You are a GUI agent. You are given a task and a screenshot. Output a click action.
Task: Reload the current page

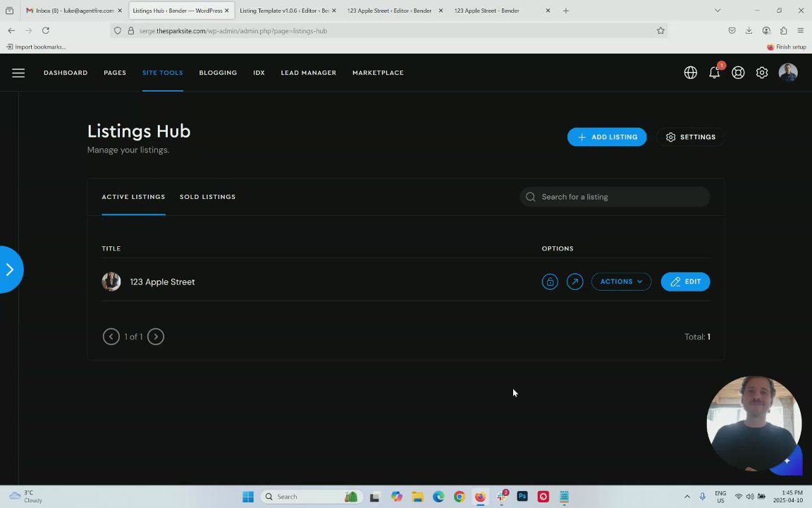[x=46, y=30]
